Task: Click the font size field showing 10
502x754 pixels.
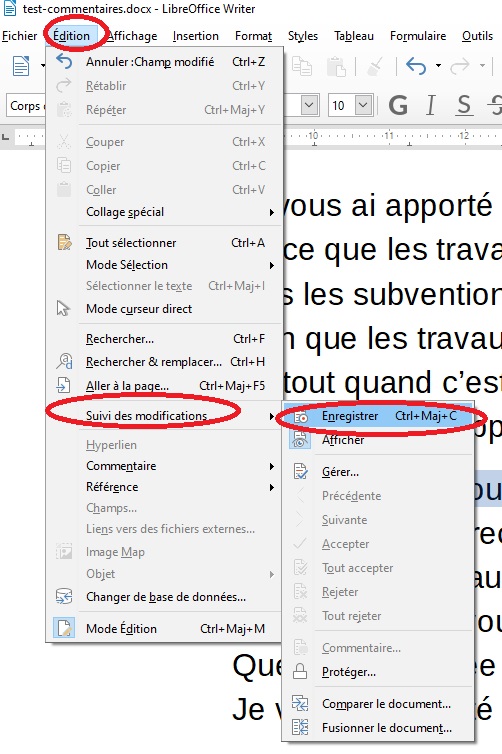Action: point(342,105)
